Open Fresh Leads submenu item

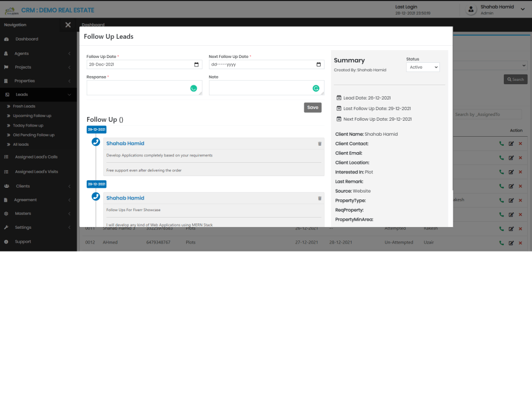pos(24,106)
